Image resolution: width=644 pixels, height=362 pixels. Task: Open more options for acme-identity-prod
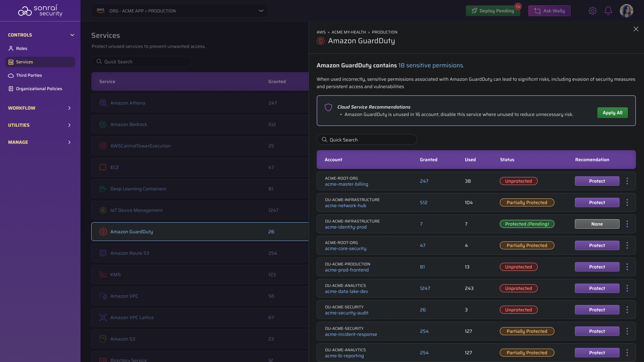coord(627,224)
